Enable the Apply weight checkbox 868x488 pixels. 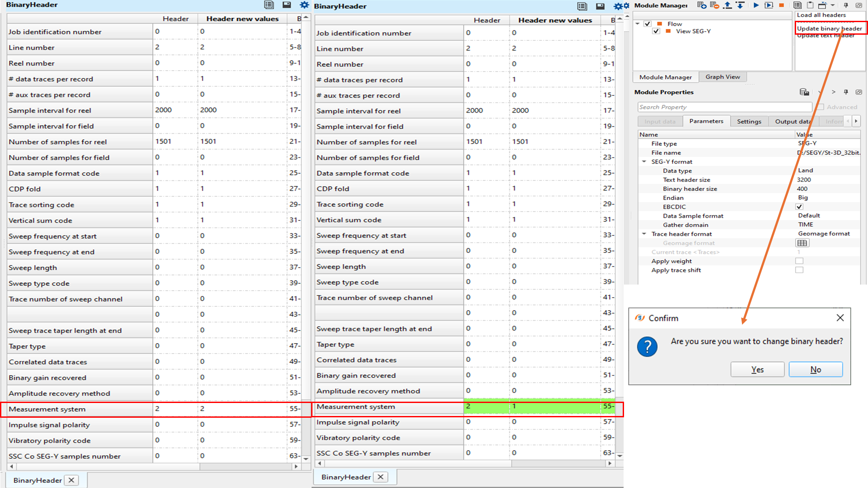[799, 261]
